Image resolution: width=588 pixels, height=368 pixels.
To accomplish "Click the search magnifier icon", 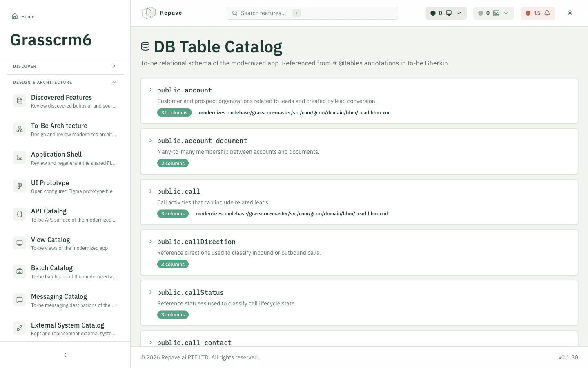I will click(235, 13).
